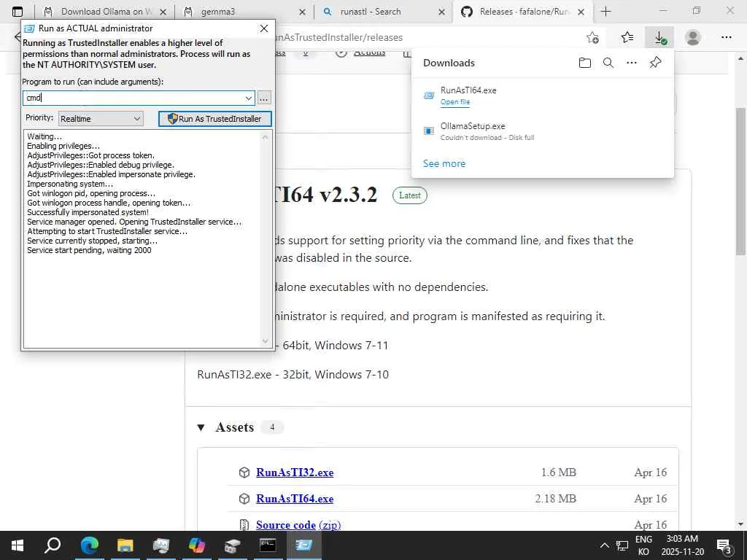Pin the Downloads panel
This screenshot has width=747, height=560.
656,63
